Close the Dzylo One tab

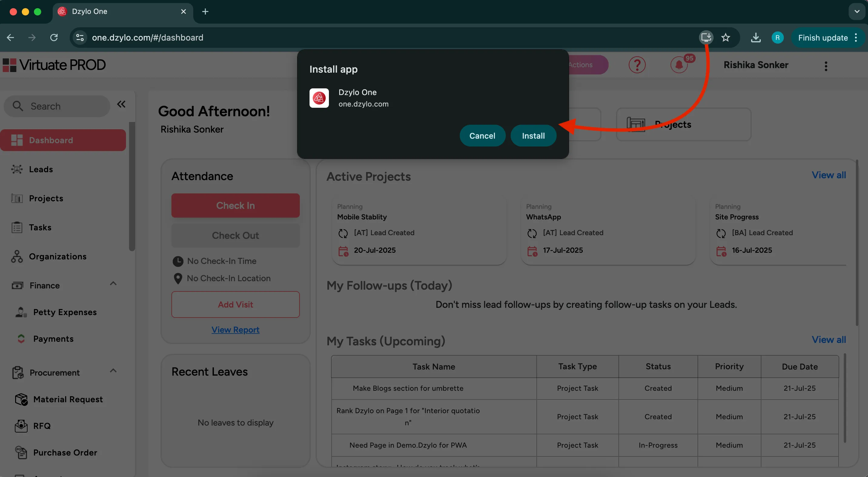coord(184,12)
